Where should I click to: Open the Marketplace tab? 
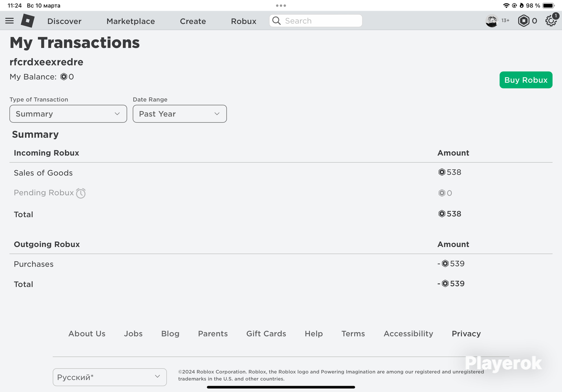tap(131, 21)
